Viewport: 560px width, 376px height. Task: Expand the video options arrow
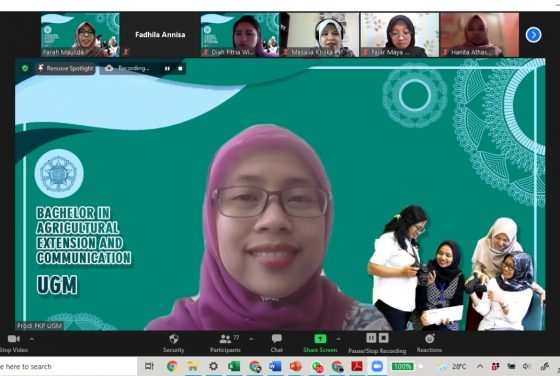32,339
